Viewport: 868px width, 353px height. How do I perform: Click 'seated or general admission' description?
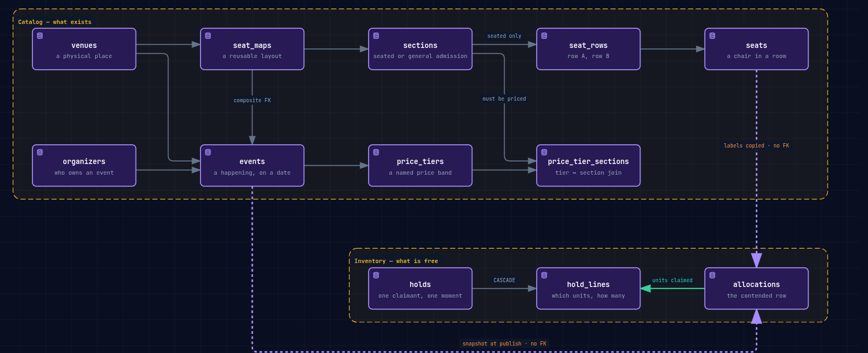[x=420, y=56]
